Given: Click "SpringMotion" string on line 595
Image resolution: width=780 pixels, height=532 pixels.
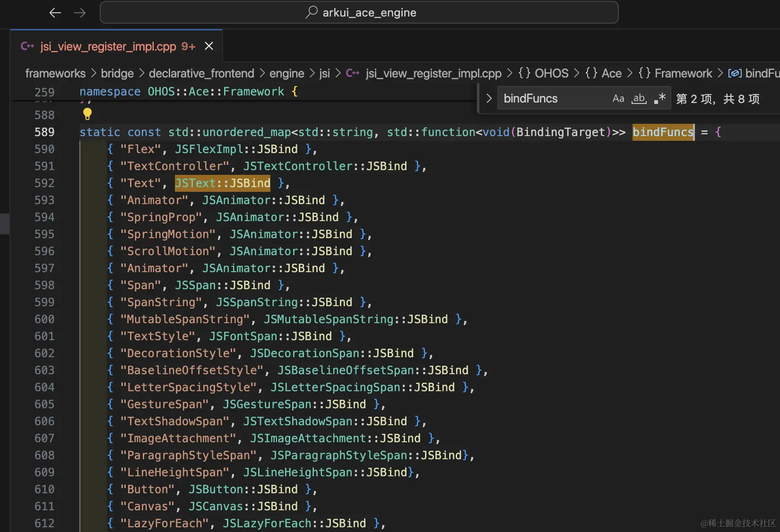Looking at the screenshot, I should pos(168,234).
